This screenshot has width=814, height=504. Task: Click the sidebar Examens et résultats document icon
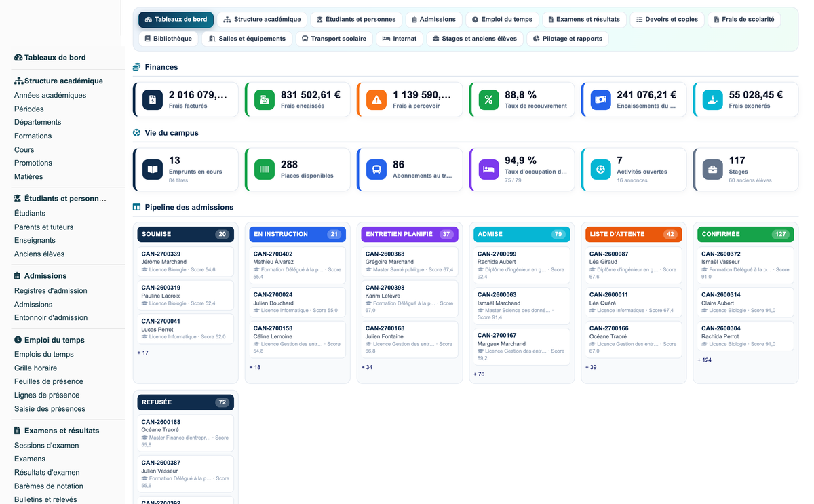pos(18,431)
